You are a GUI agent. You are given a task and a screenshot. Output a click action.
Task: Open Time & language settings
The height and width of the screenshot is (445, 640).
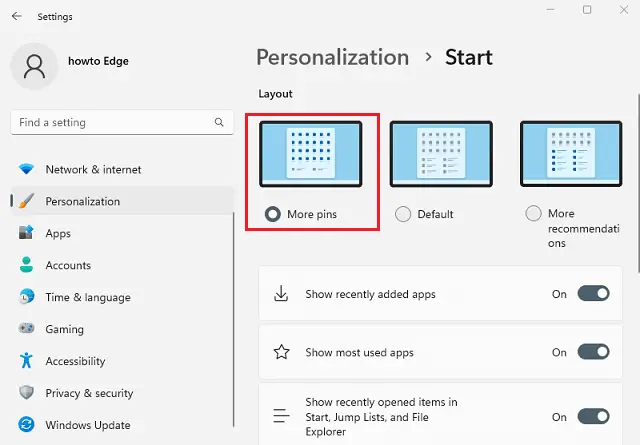(x=122, y=297)
